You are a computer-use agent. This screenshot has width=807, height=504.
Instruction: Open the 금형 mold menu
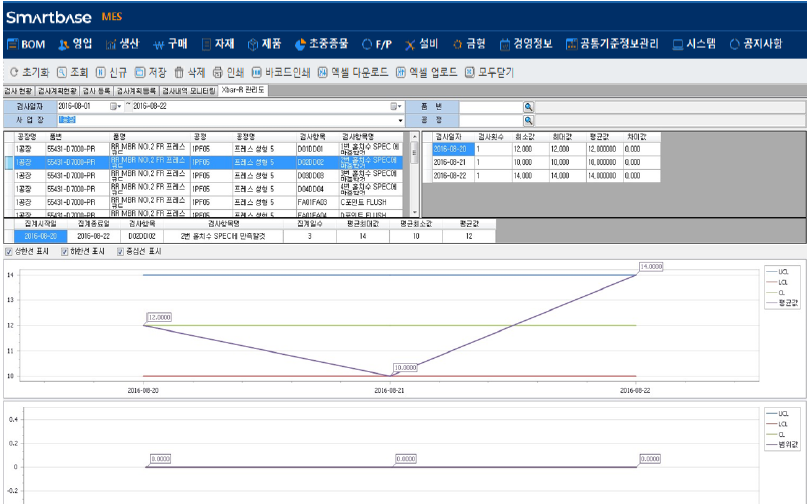(x=469, y=44)
